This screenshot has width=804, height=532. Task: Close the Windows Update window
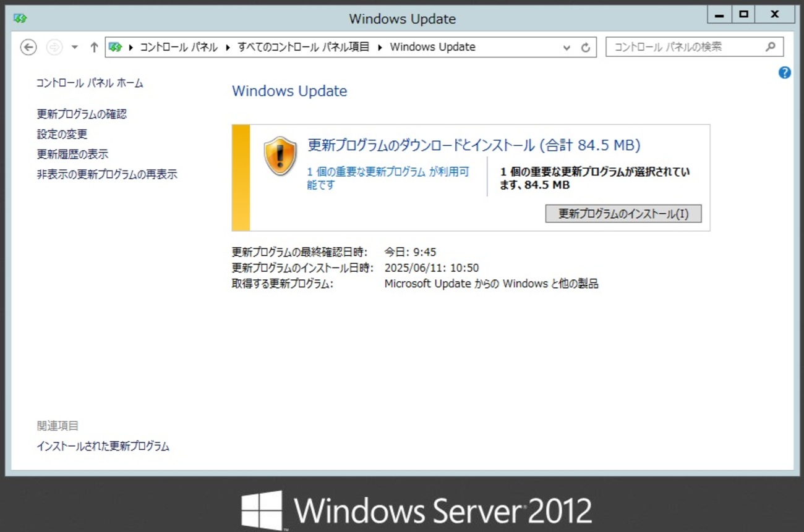pos(775,15)
